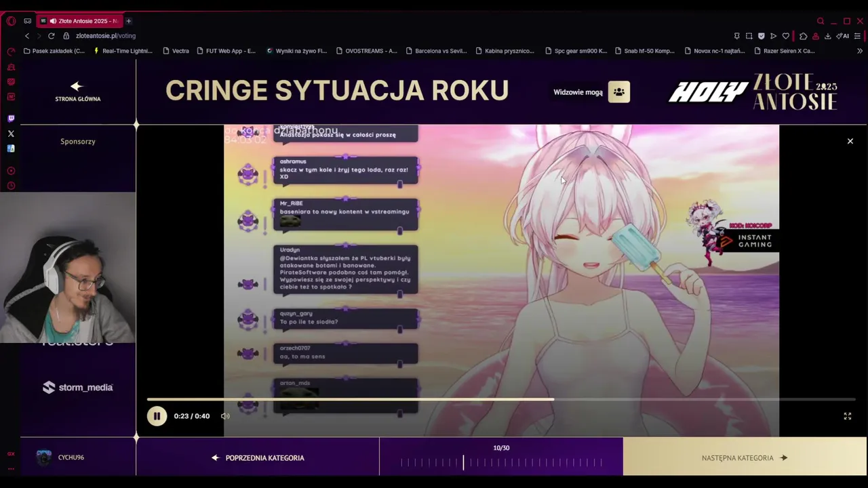868x488 pixels.
Task: Add page to bookmarks with heart icon
Action: point(785,36)
